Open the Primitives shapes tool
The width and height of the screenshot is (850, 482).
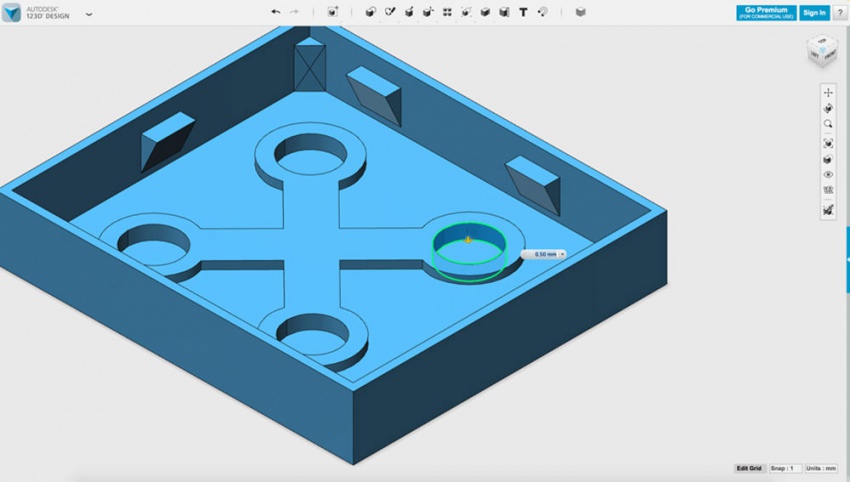370,12
